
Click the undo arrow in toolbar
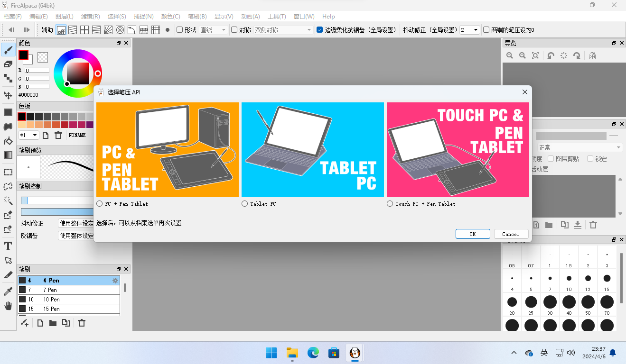click(12, 30)
